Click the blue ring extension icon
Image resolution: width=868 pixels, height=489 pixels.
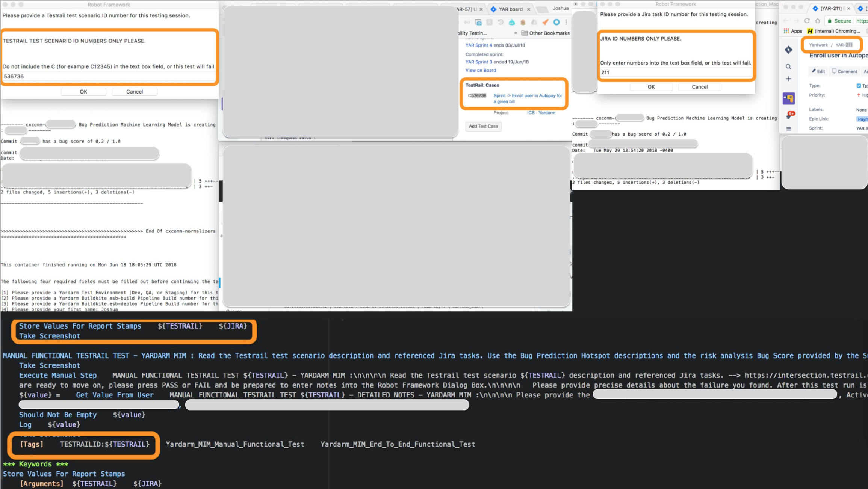coord(556,22)
